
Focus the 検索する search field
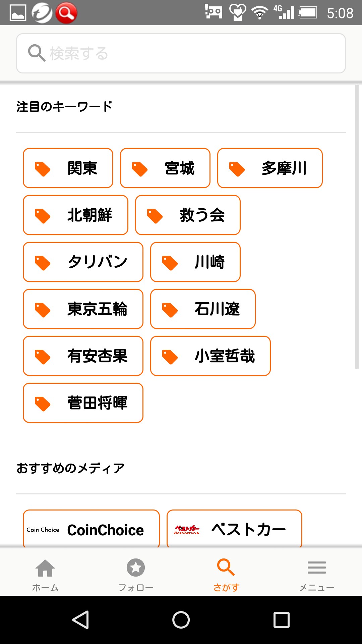(x=188, y=53)
